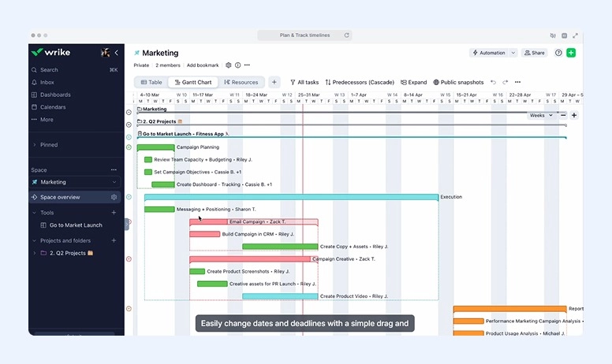Click the Add bookmark link
Image resolution: width=612 pixels, height=364 pixels.
point(203,65)
